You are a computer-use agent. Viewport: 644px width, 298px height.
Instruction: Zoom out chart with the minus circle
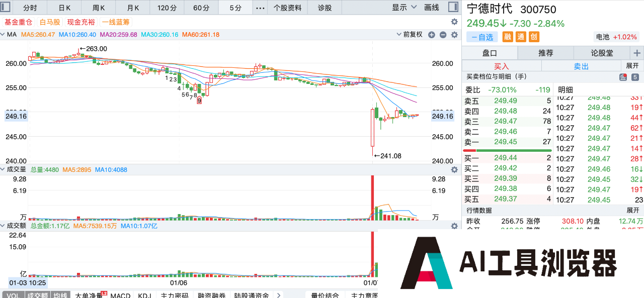[x=443, y=35]
